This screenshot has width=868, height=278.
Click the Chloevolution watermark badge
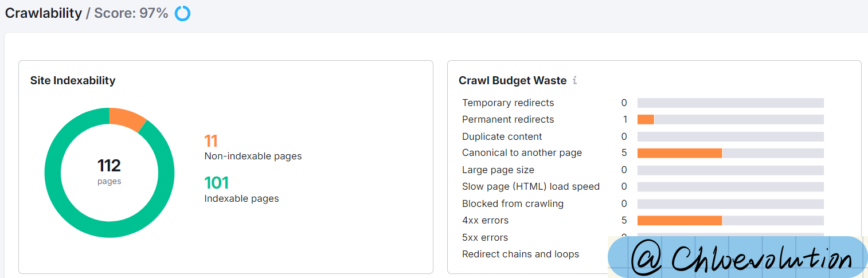(738, 257)
